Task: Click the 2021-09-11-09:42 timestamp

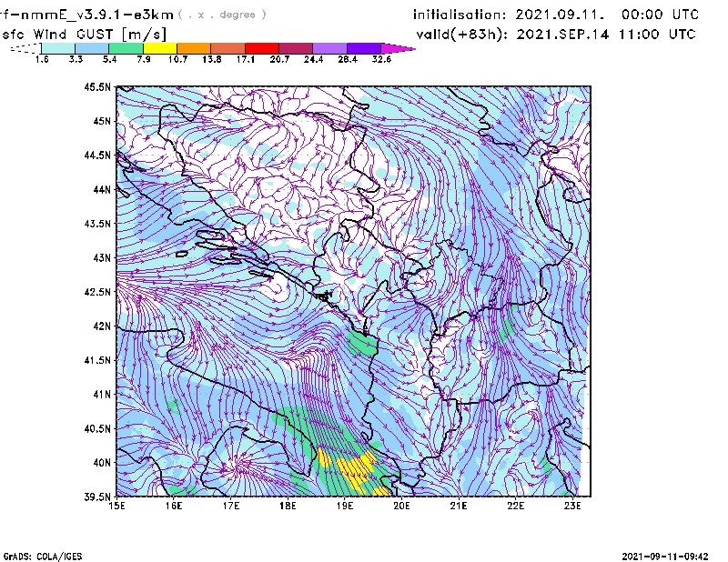Action: [665, 557]
